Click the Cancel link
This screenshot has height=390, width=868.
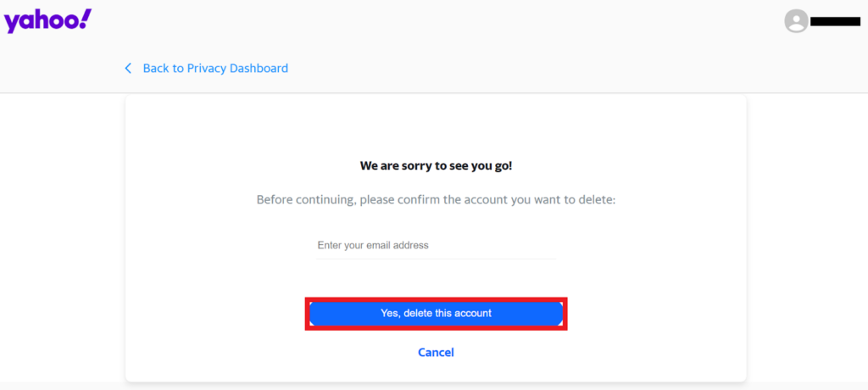tap(436, 352)
